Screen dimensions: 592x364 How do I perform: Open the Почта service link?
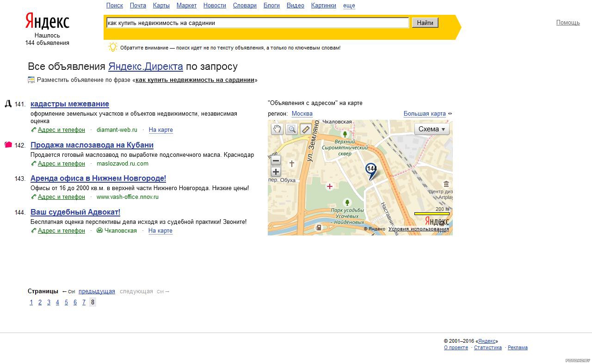pyautogui.click(x=138, y=6)
